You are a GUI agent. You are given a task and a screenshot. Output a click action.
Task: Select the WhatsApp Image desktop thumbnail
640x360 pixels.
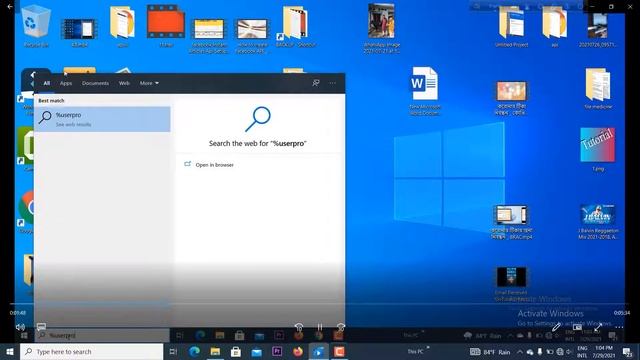(381, 28)
